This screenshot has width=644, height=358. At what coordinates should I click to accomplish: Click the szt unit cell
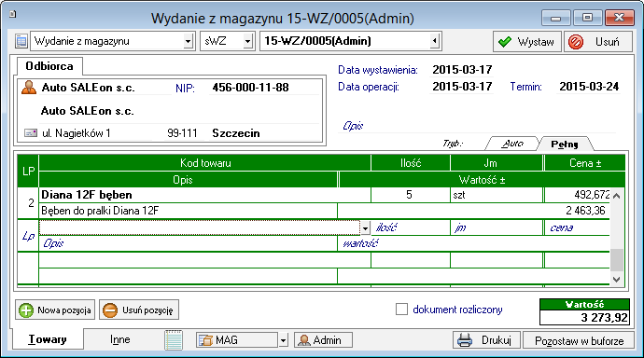tap(497, 194)
